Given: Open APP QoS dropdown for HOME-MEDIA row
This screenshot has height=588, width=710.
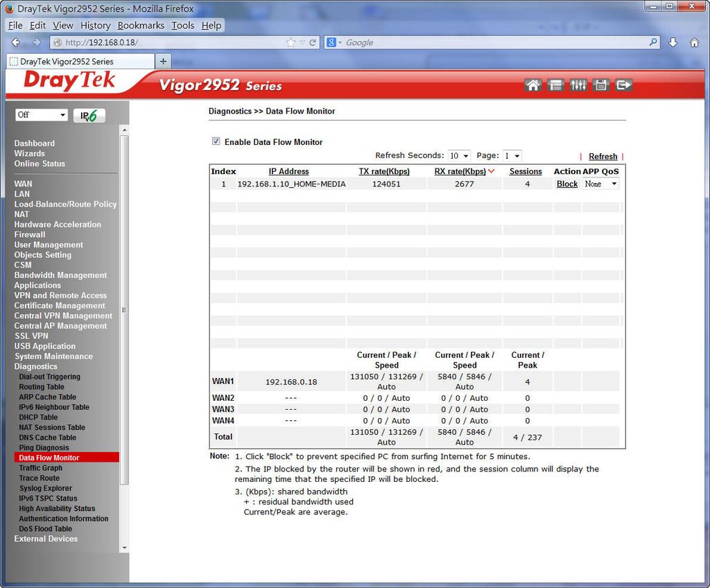Looking at the screenshot, I should (600, 184).
